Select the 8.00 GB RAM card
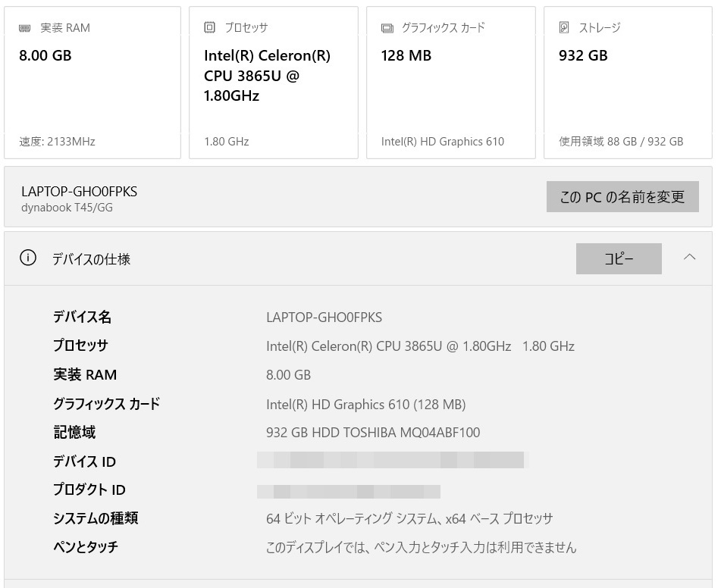 click(x=92, y=83)
